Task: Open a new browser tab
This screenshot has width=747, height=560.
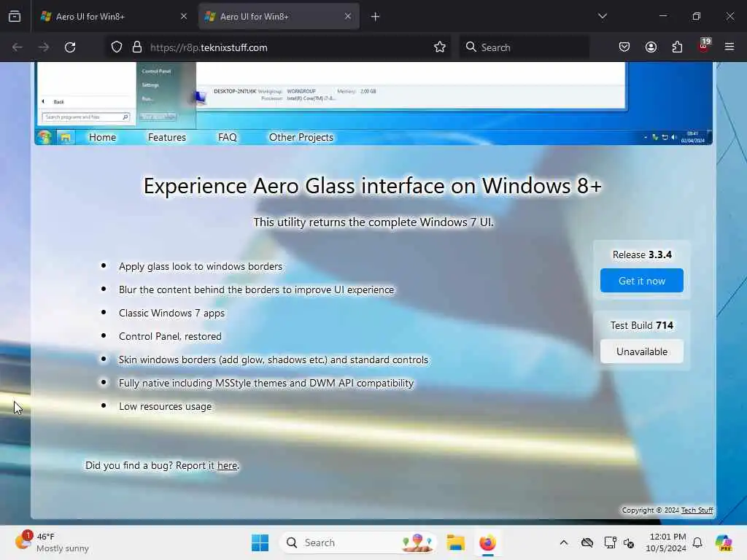Action: [x=376, y=17]
